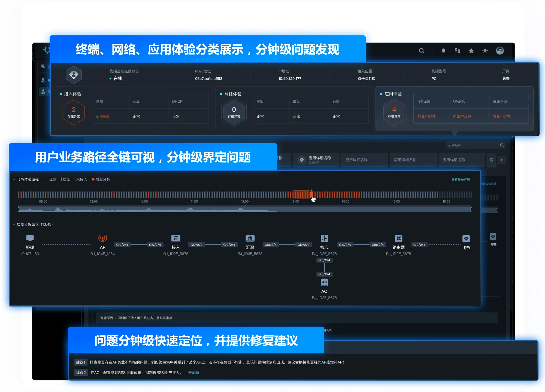Screen dimensions: 545x392
Task: Open favorites star icon
Action: [471, 51]
